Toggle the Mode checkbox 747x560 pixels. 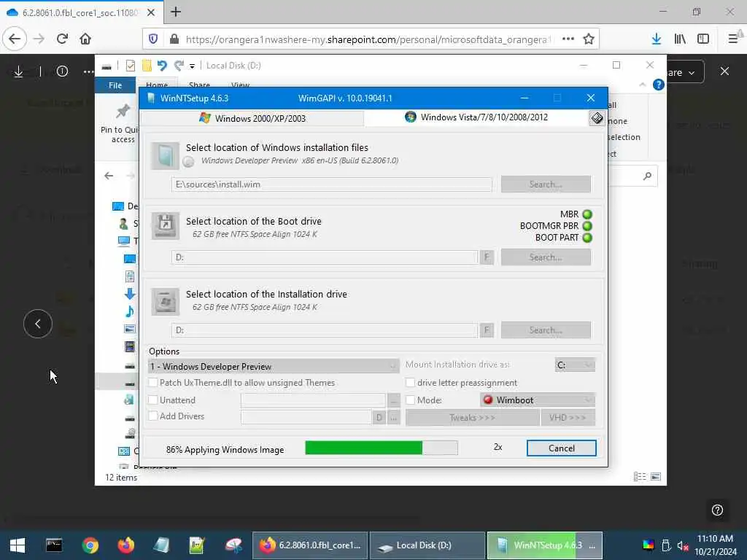click(x=410, y=400)
